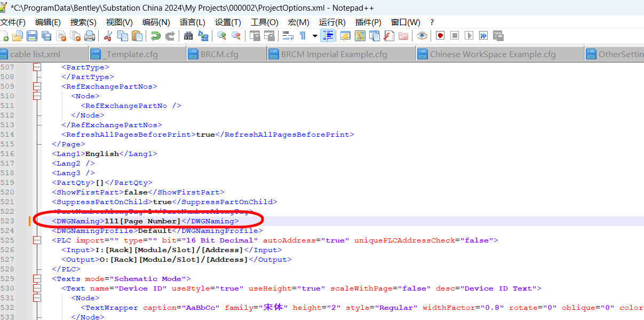Click the ShowFirstPart false value
This screenshot has width=644, height=320.
pos(136,192)
